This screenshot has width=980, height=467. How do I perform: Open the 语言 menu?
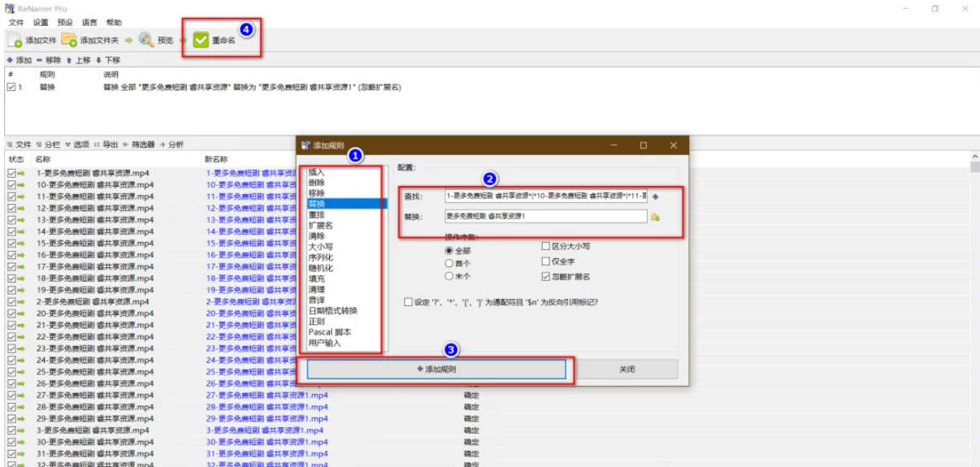(89, 23)
